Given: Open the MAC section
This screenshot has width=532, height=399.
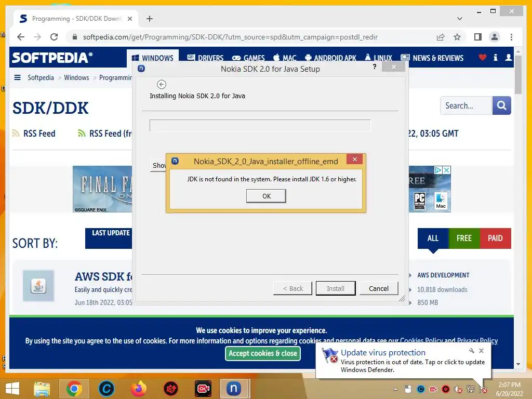Looking at the screenshot, I should (x=285, y=58).
